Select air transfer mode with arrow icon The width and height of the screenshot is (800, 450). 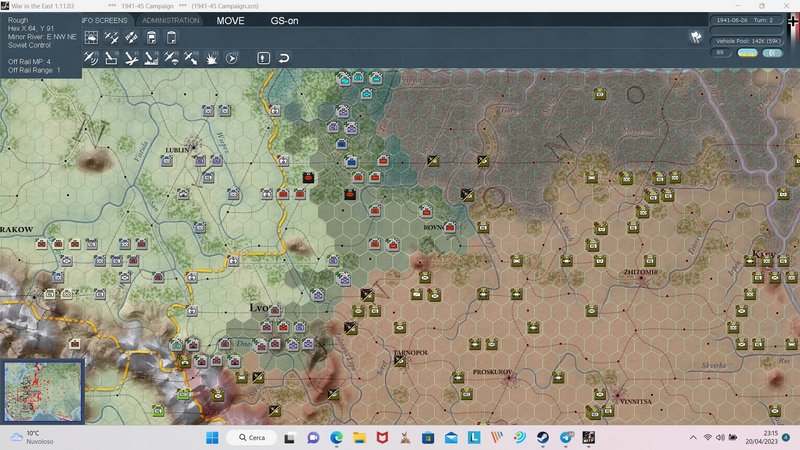pyautogui.click(x=191, y=58)
